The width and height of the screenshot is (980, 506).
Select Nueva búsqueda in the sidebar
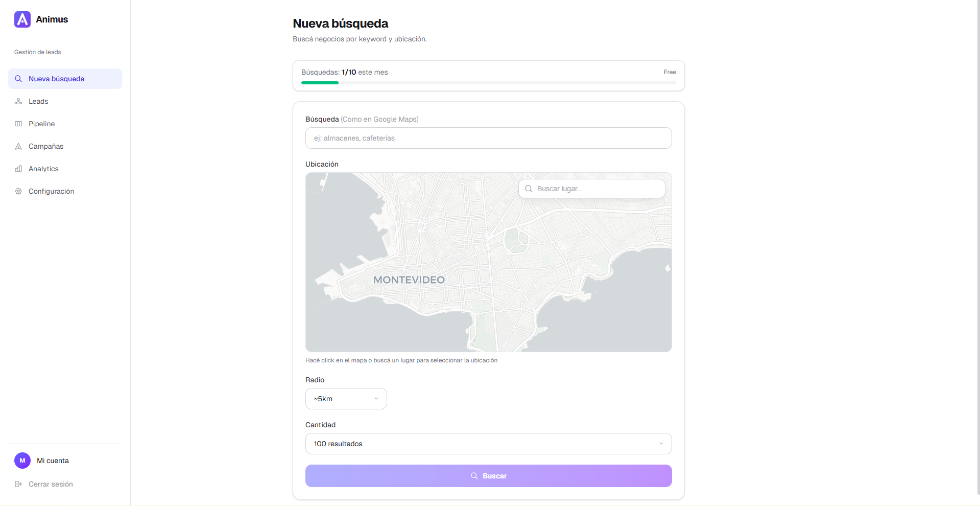(56, 79)
